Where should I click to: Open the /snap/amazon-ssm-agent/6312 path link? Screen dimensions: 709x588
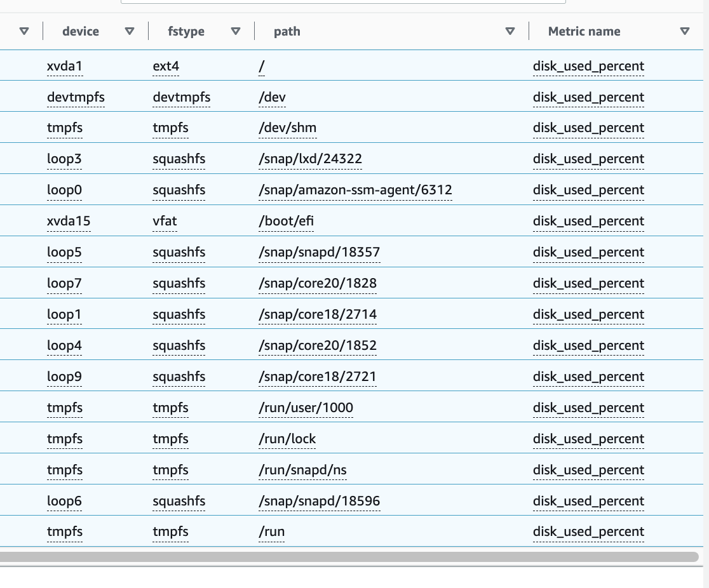click(354, 189)
